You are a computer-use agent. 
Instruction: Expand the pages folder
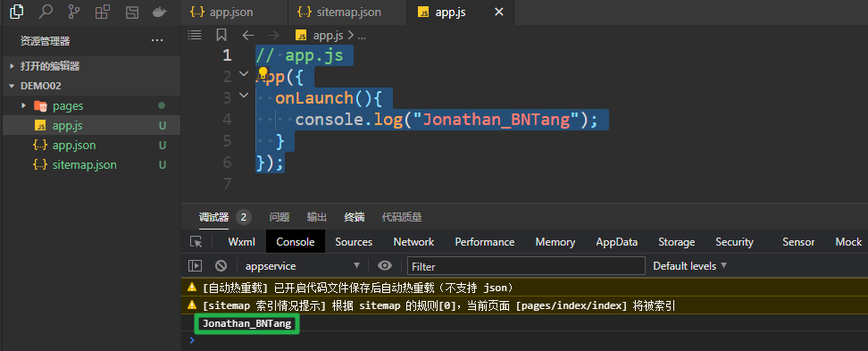pyautogui.click(x=24, y=105)
